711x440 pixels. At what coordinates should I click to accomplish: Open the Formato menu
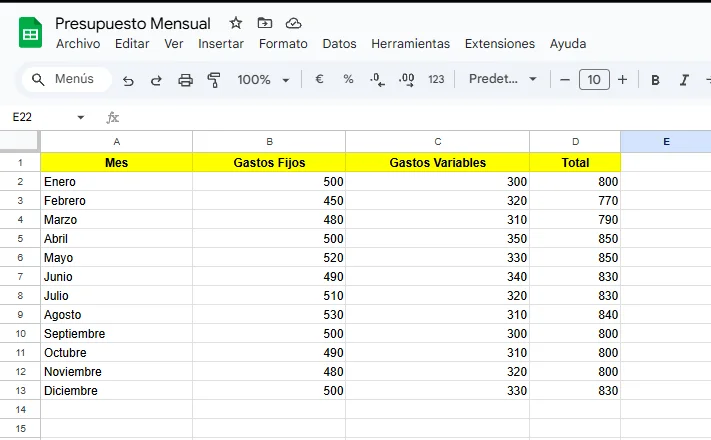pyautogui.click(x=283, y=44)
